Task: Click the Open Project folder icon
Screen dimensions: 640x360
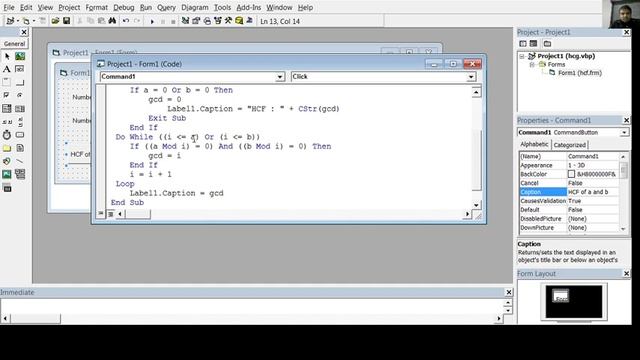Action: (55, 21)
